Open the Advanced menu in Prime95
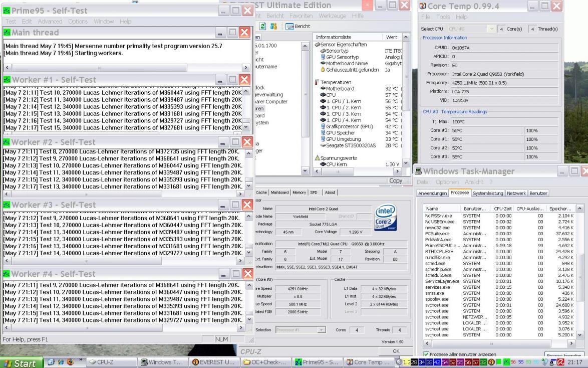Screen dimensions: 588x368 50,22
